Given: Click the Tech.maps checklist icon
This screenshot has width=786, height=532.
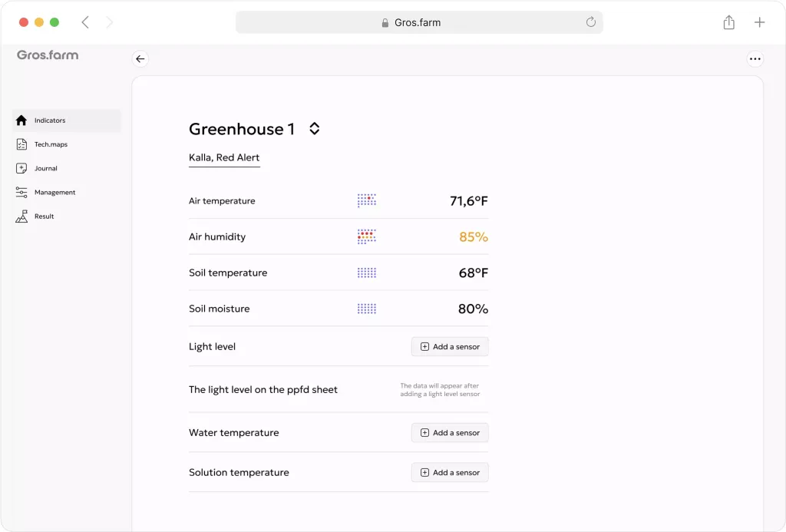Looking at the screenshot, I should click(21, 144).
